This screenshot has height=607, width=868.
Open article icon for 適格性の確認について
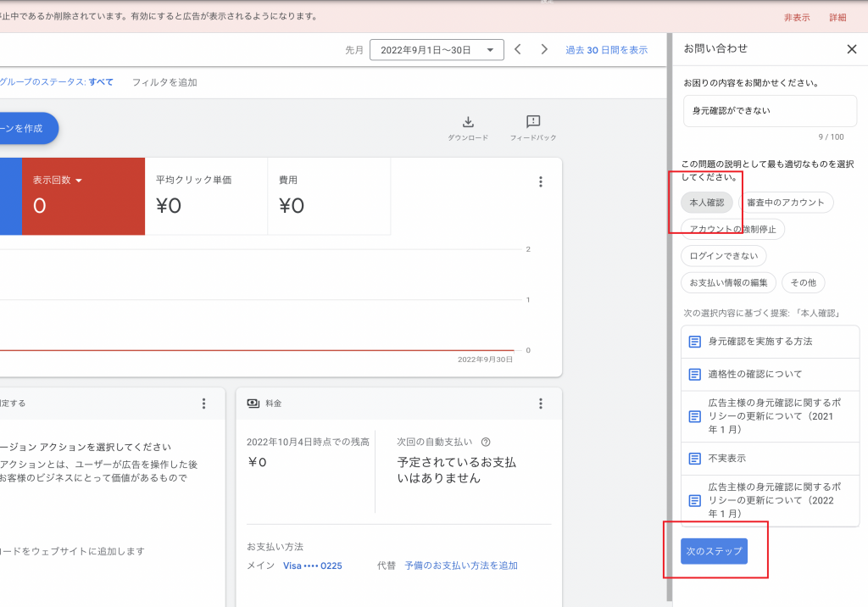click(x=694, y=375)
